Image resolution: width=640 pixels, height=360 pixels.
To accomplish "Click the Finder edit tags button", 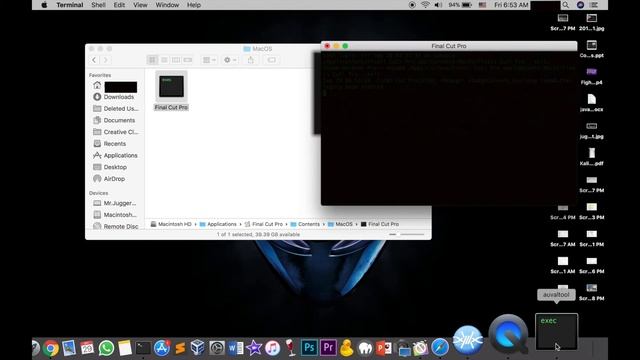I will point(271,60).
